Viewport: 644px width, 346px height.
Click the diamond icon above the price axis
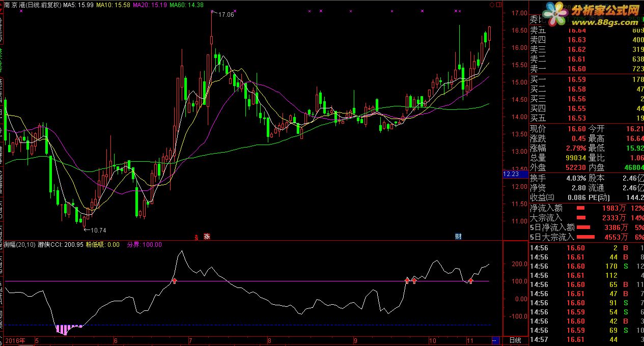point(492,5)
